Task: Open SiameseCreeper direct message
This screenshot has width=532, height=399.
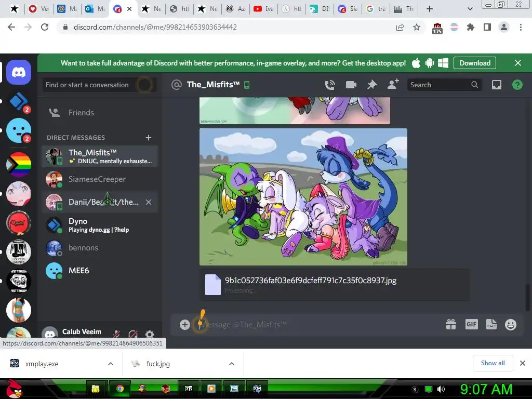Action: tap(100, 179)
